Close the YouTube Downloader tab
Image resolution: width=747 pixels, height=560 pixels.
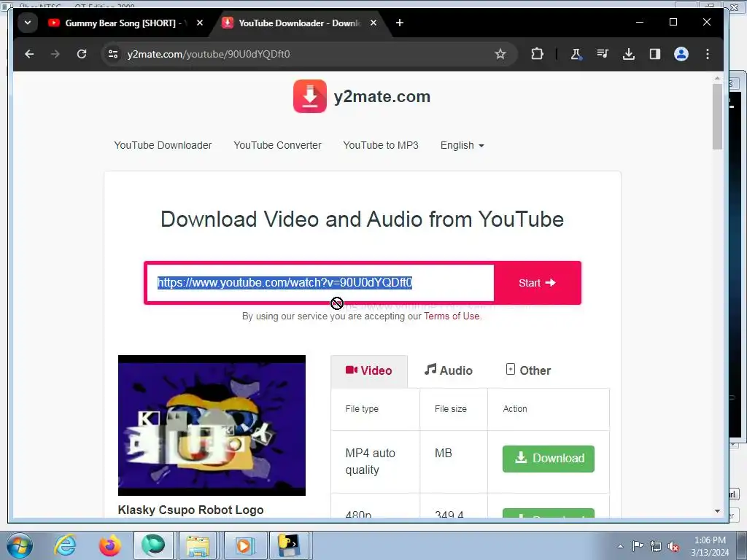pyautogui.click(x=373, y=23)
